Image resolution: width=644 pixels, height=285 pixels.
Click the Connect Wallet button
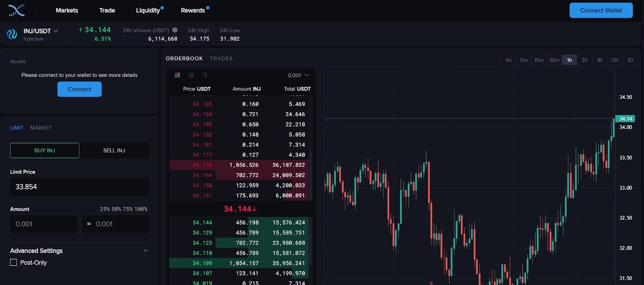click(x=601, y=10)
